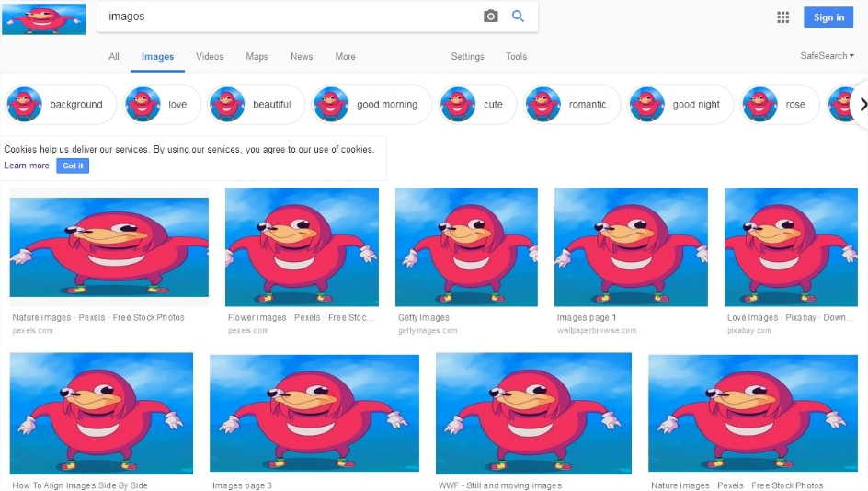868x491 pixels.
Task: Select the good night suggestion chip
Action: (680, 104)
